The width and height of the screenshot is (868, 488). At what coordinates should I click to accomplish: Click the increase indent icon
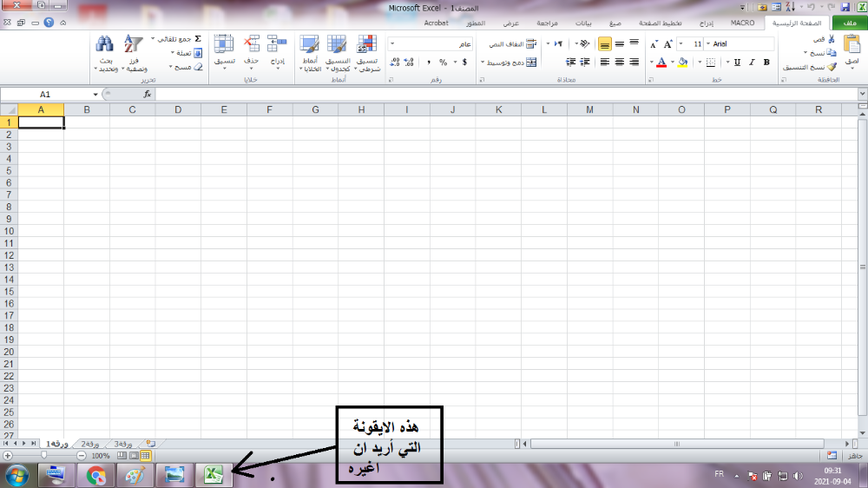point(571,62)
